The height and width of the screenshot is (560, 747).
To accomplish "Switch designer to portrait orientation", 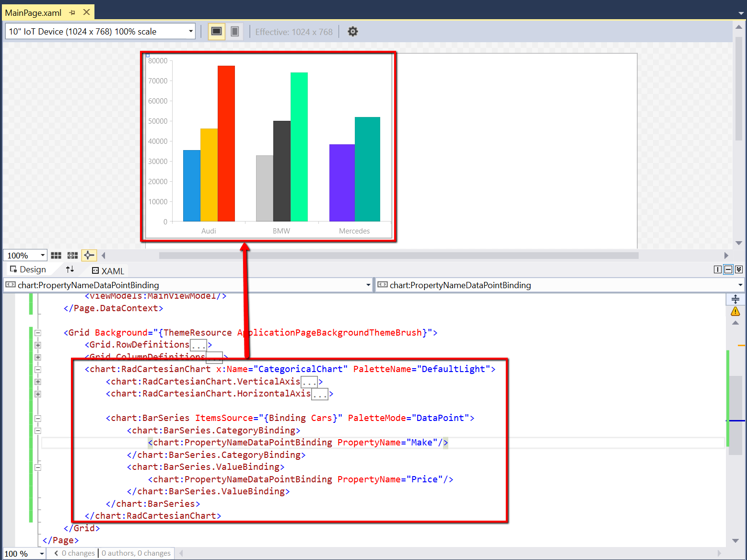I will pyautogui.click(x=235, y=32).
